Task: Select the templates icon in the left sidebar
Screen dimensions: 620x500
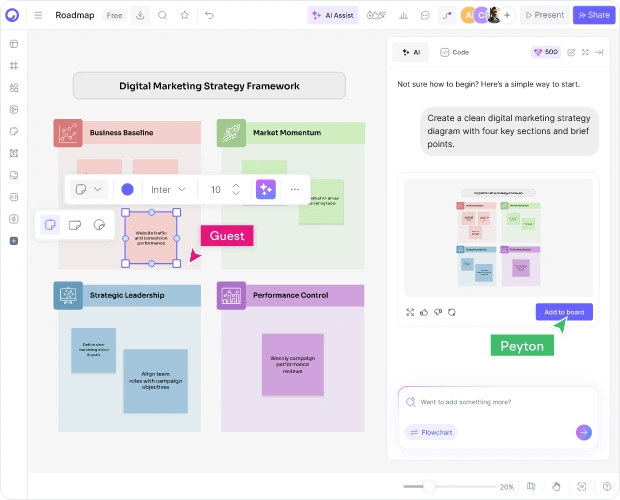Action: point(14,44)
